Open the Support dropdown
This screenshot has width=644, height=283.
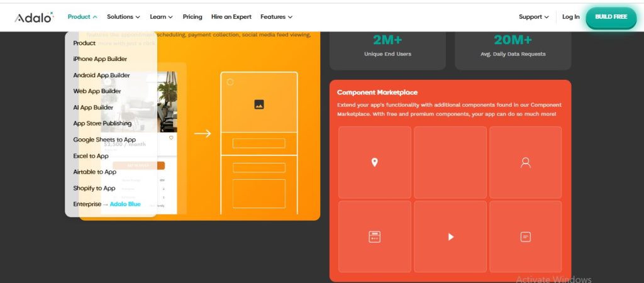[533, 17]
